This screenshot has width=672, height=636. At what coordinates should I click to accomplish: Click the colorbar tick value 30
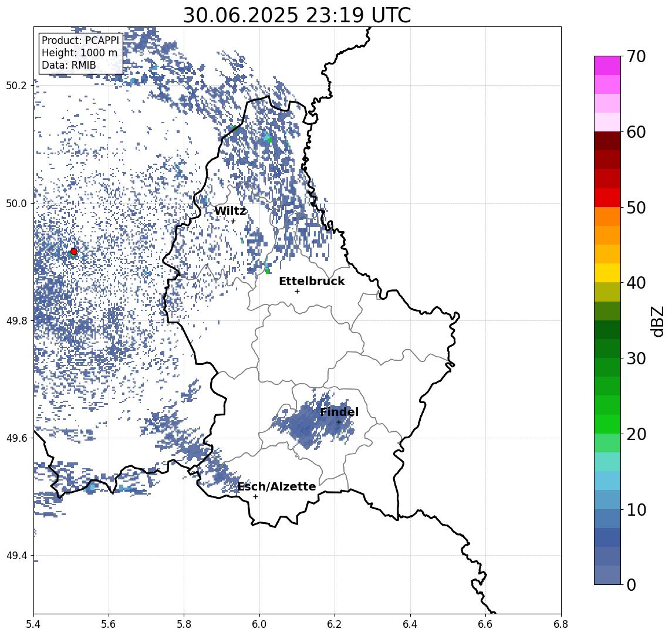click(x=636, y=358)
